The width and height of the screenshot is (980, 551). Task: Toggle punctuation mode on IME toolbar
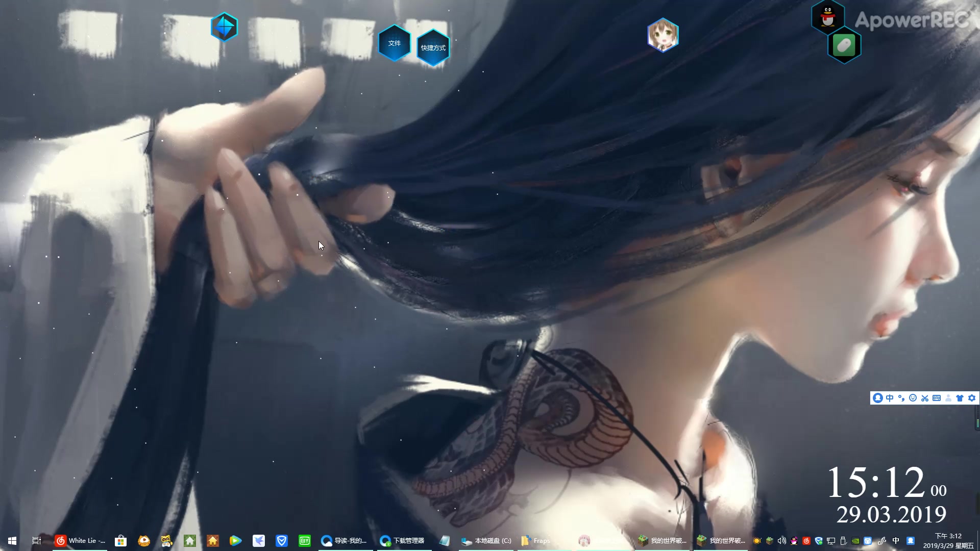(901, 398)
